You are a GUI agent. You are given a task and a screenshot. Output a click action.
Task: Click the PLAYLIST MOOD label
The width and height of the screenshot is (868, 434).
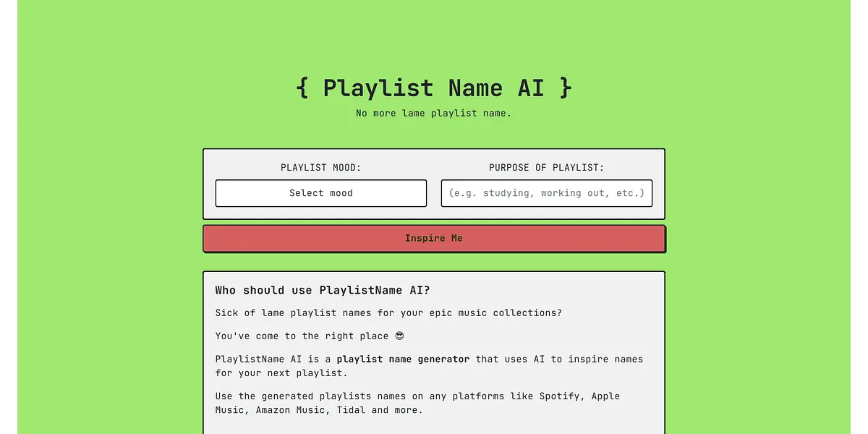[x=320, y=168]
